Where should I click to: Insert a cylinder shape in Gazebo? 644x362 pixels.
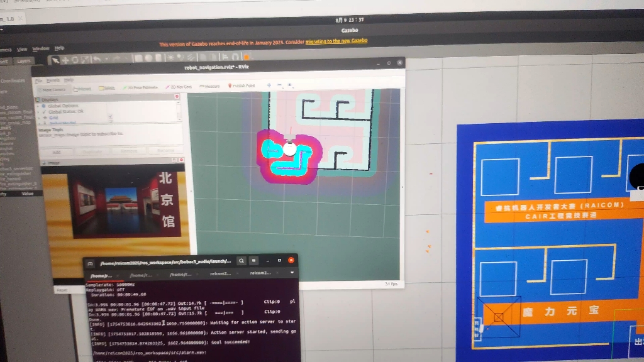point(158,58)
